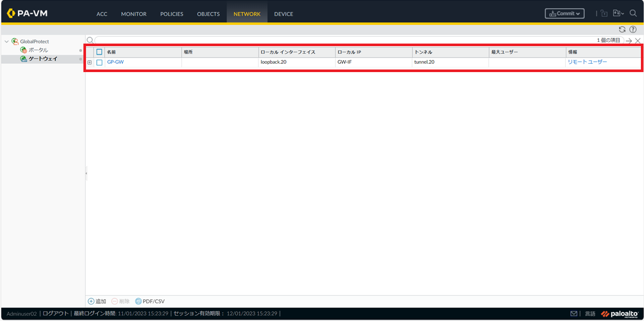
Task: Click the GlobalProtect tree label
Action: click(x=35, y=41)
